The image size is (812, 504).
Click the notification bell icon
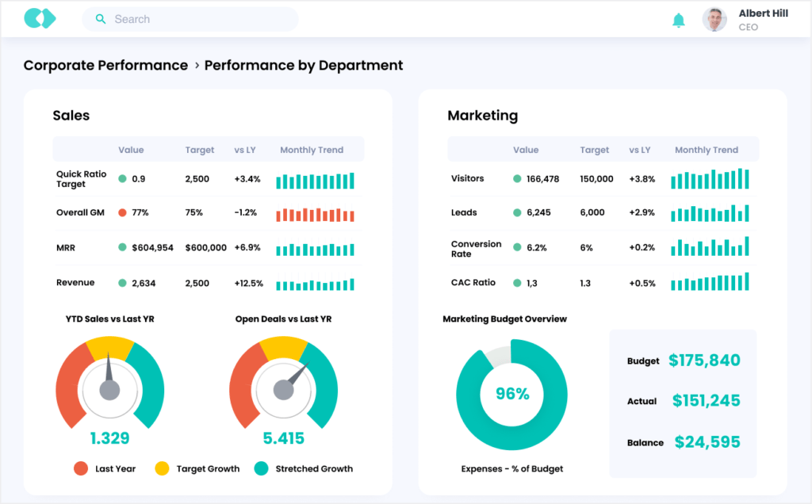679,19
